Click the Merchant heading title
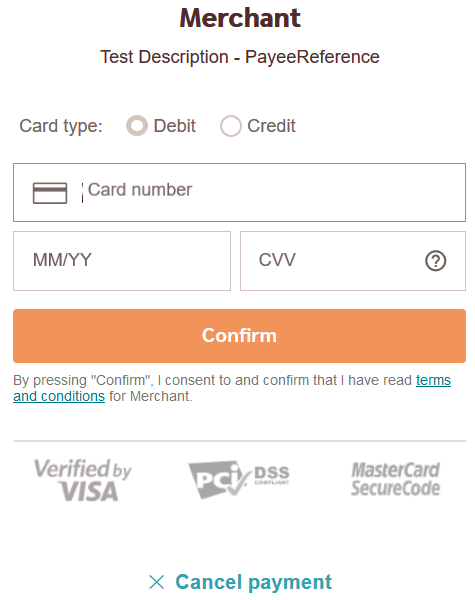The height and width of the screenshot is (600, 475). [x=240, y=18]
